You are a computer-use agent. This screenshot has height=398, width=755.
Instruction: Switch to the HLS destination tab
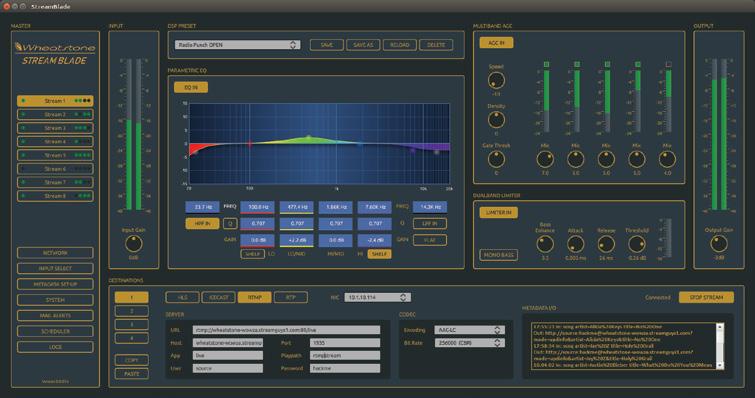point(182,297)
